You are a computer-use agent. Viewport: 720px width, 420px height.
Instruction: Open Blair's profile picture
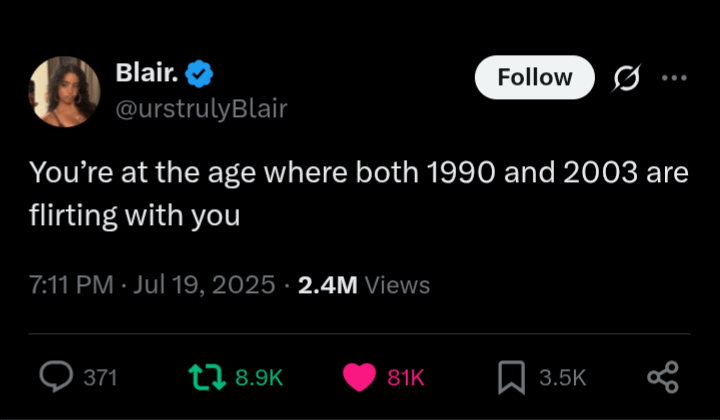click(x=66, y=92)
